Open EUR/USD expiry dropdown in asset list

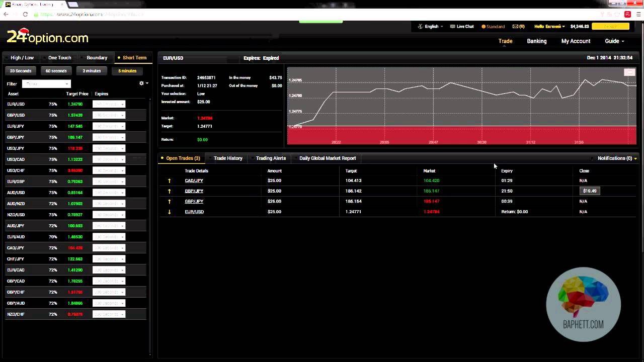pyautogui.click(x=109, y=104)
